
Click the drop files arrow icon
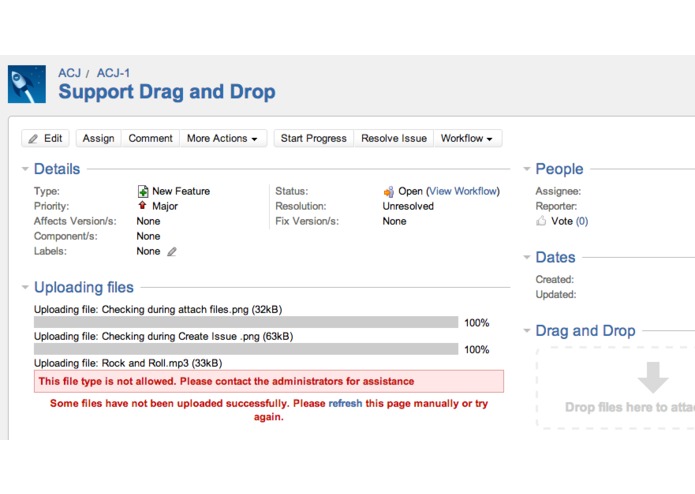[x=652, y=377]
